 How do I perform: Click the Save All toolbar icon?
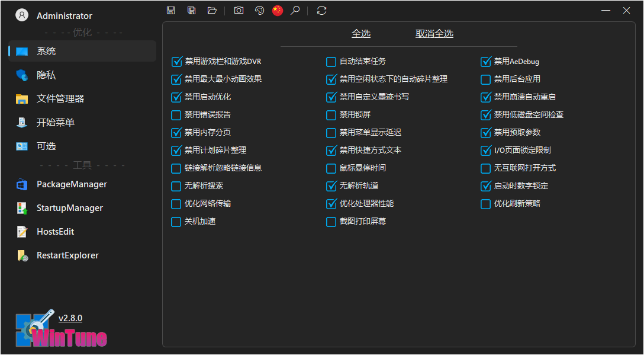coord(191,10)
